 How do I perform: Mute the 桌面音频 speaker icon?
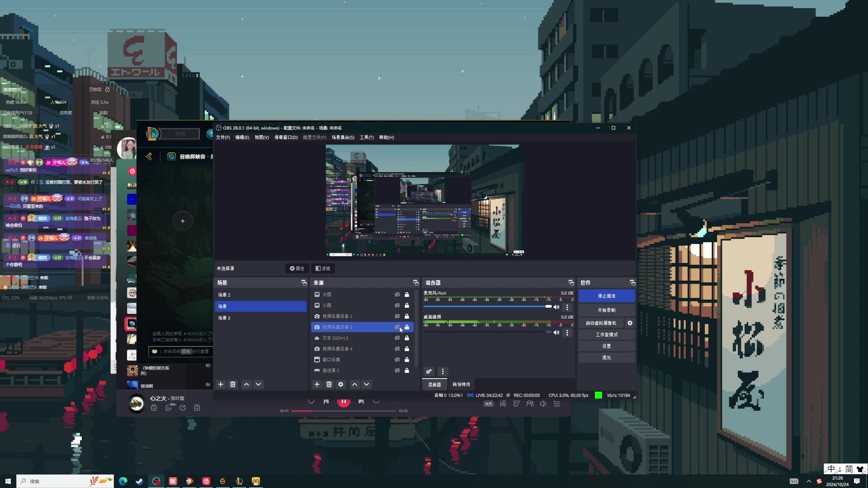(x=557, y=333)
